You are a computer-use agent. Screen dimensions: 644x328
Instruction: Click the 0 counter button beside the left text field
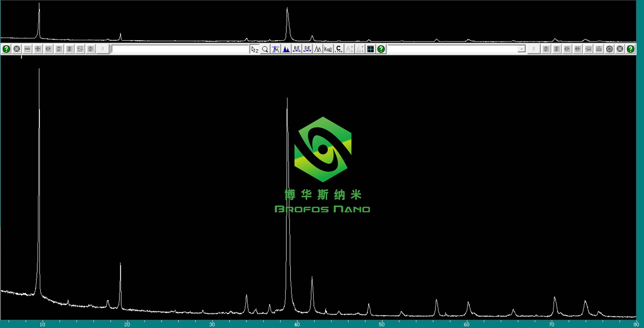click(x=102, y=49)
